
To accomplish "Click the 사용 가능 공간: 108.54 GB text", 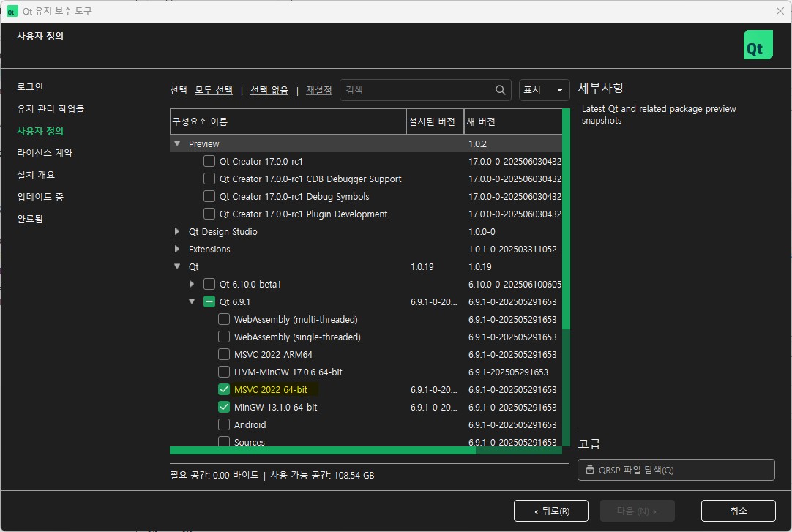I will pos(322,476).
